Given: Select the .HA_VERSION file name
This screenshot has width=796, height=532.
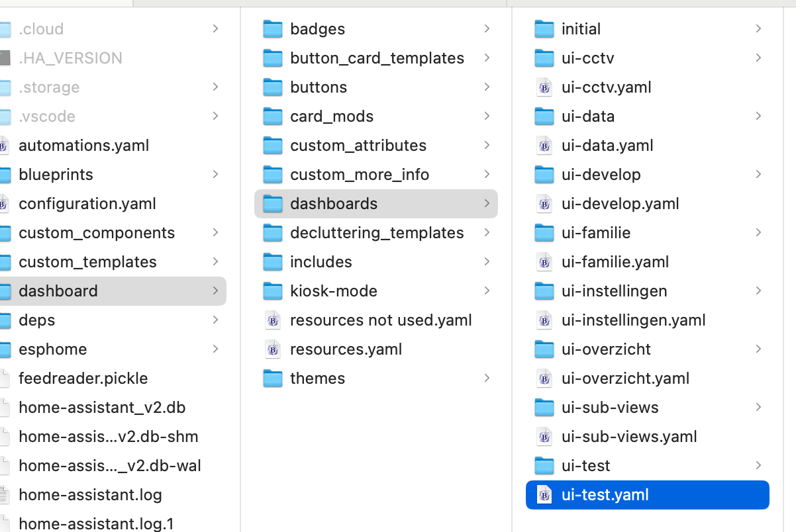Looking at the screenshot, I should coord(71,58).
